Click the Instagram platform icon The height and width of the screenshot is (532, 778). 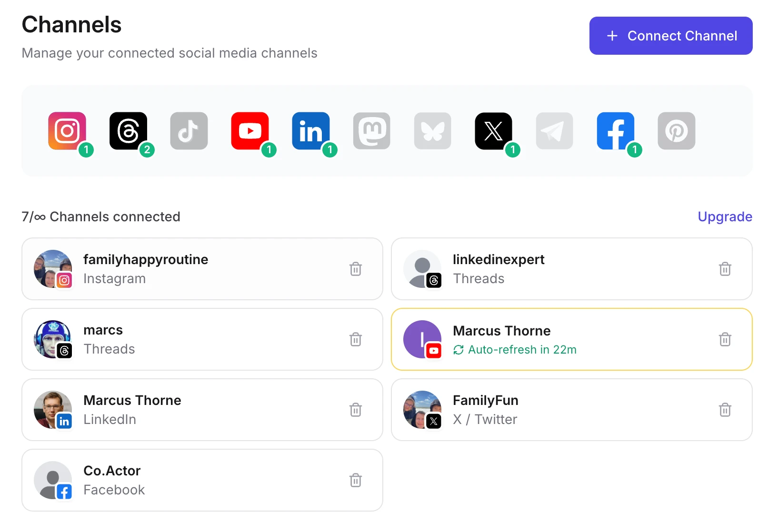click(67, 131)
